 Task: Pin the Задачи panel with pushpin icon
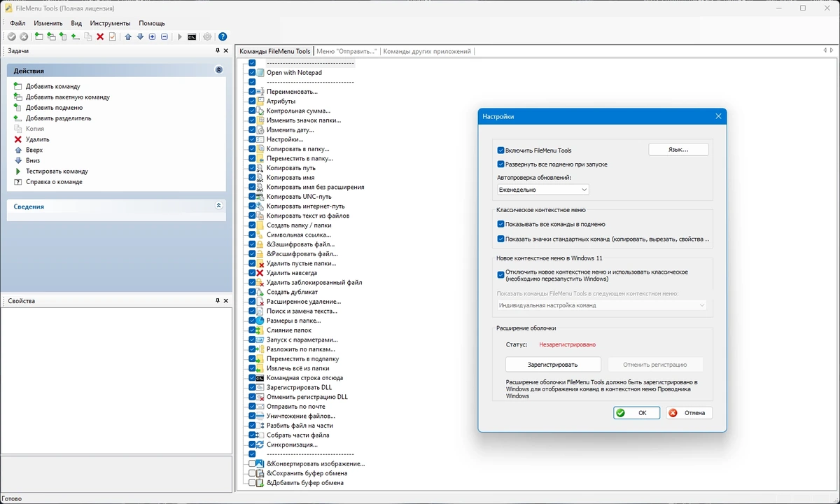pos(218,51)
